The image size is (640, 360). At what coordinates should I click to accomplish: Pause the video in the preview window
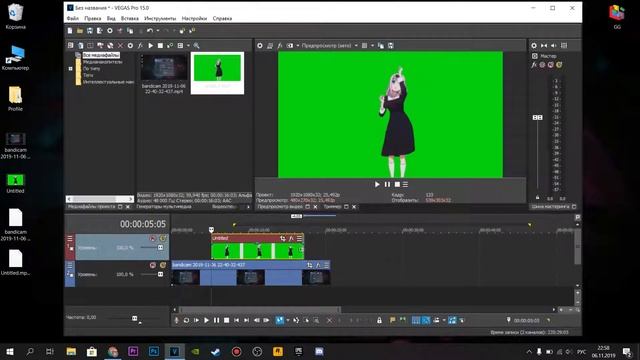[x=387, y=184]
